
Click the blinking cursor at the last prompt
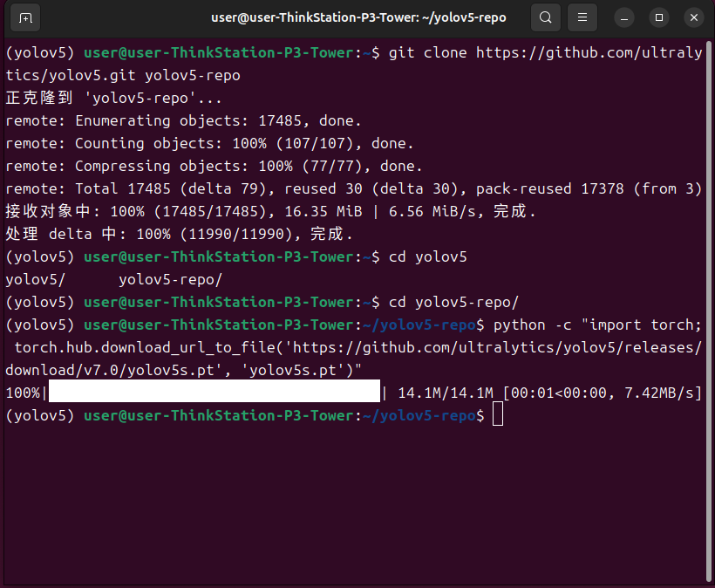coord(498,414)
